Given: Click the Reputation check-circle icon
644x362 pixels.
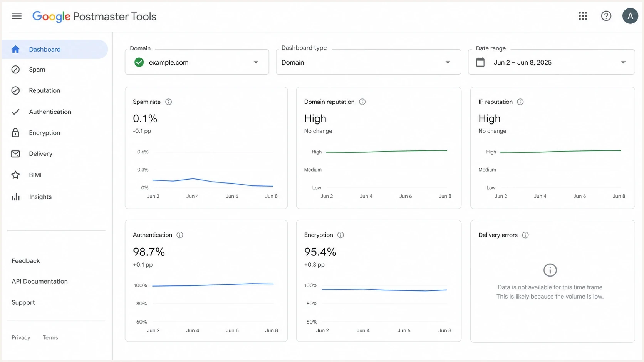Looking at the screenshot, I should 15,90.
